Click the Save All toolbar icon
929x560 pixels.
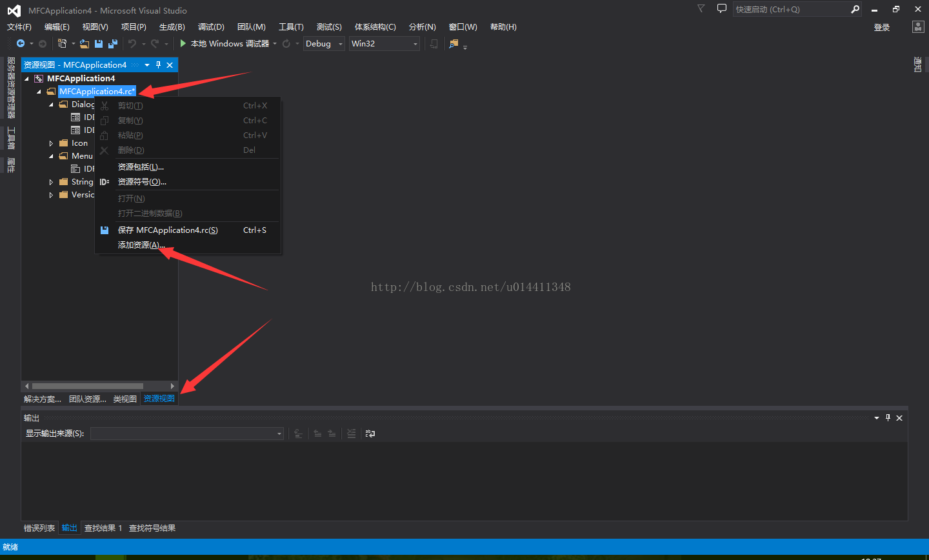113,43
